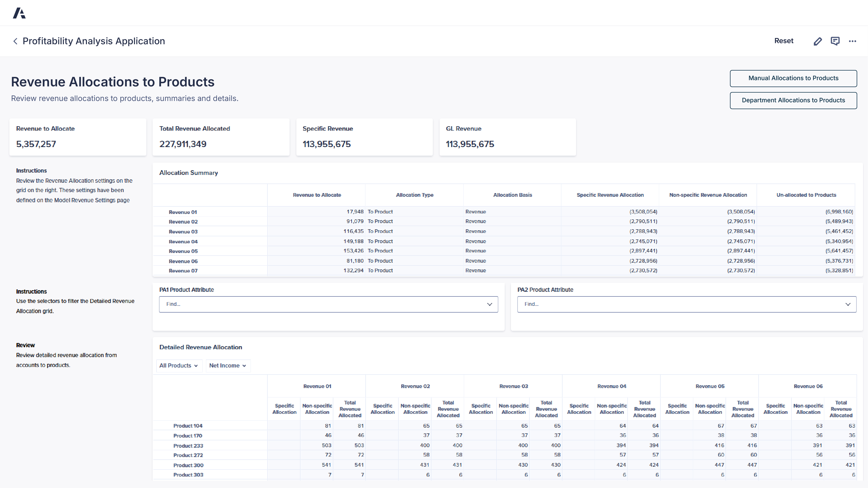Open the PA2 Product Attribute dropdown
This screenshot has width=868, height=488.
(x=848, y=304)
